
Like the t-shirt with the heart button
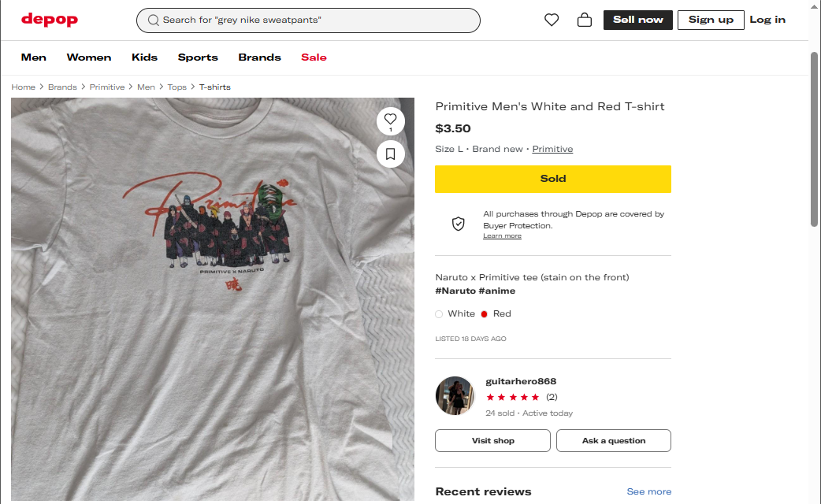[x=391, y=120]
